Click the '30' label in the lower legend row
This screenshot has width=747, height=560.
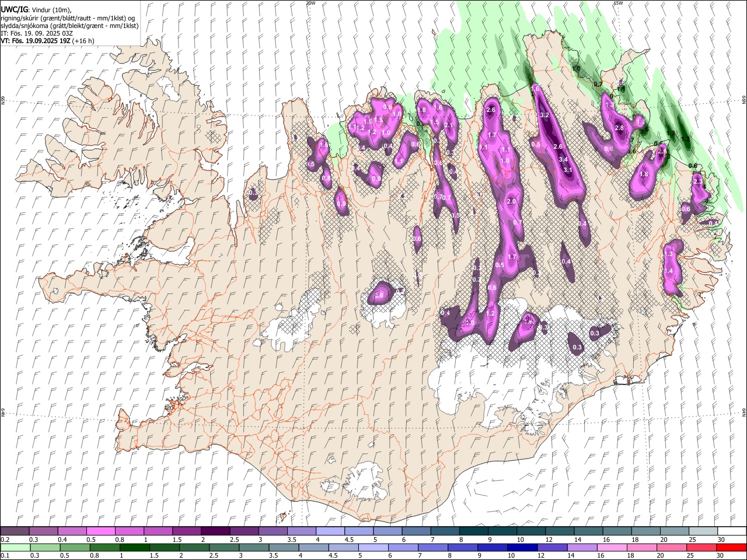point(720,555)
